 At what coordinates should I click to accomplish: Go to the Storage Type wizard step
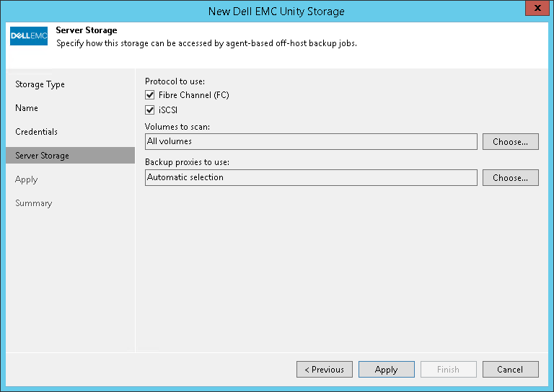coord(40,84)
